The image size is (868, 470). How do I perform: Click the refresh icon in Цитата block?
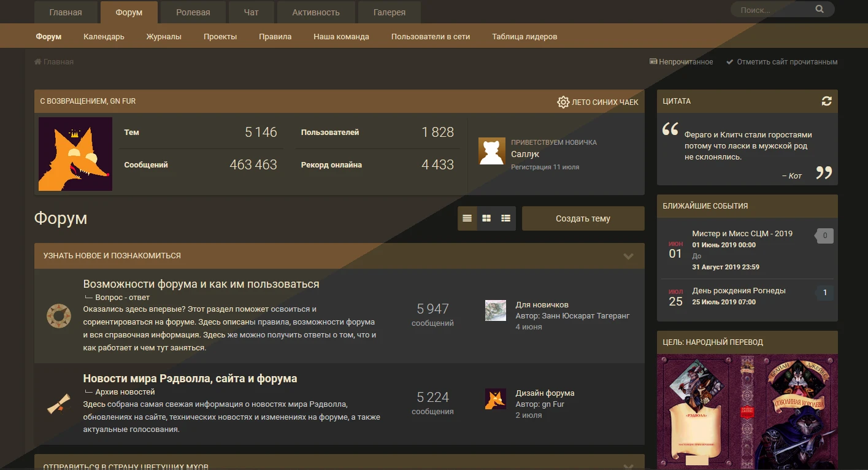point(826,101)
